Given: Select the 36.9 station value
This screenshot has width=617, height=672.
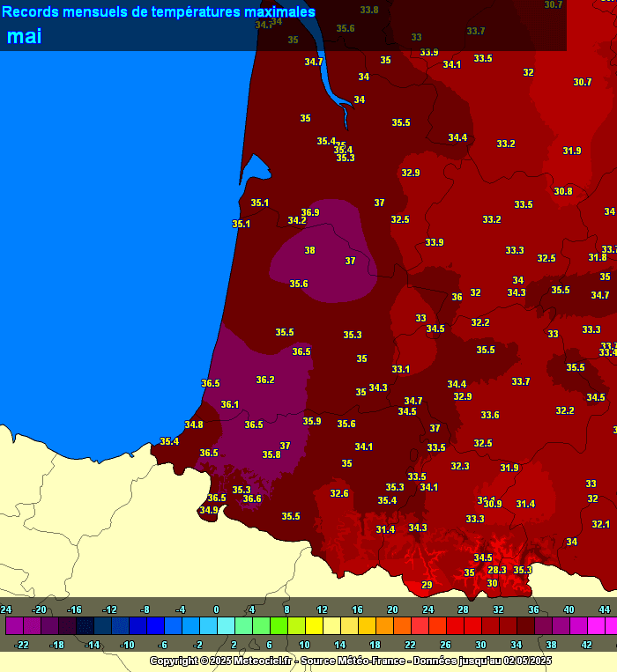Looking at the screenshot, I should tap(309, 212).
